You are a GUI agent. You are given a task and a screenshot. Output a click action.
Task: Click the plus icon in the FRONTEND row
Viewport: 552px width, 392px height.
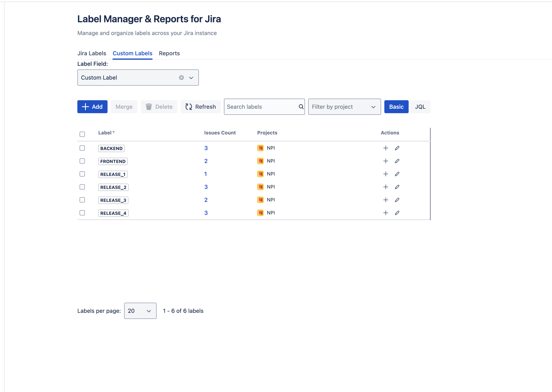(386, 161)
